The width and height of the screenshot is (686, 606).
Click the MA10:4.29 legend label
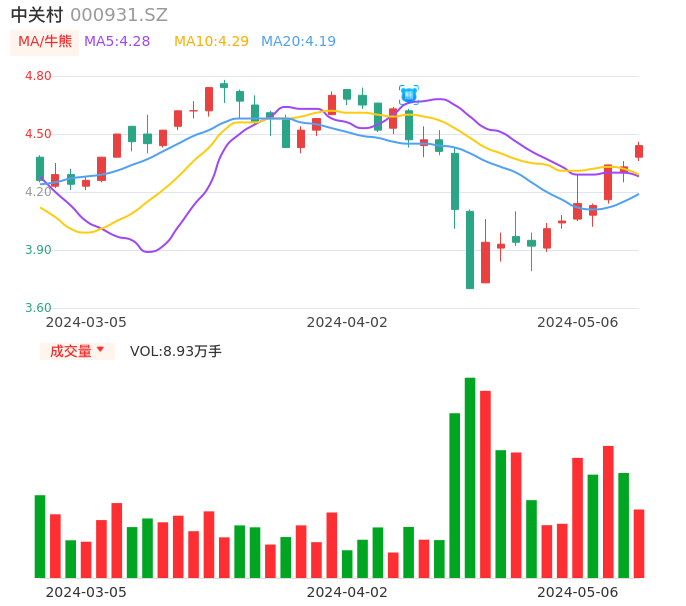tap(211, 42)
